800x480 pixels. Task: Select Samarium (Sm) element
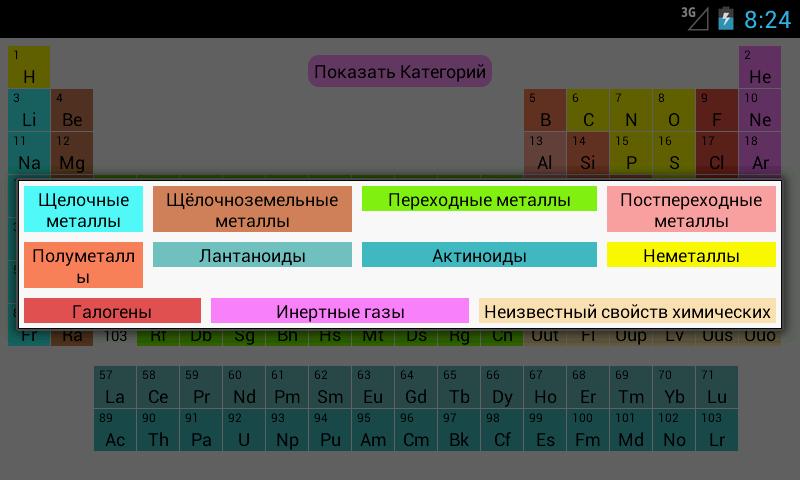(330, 387)
